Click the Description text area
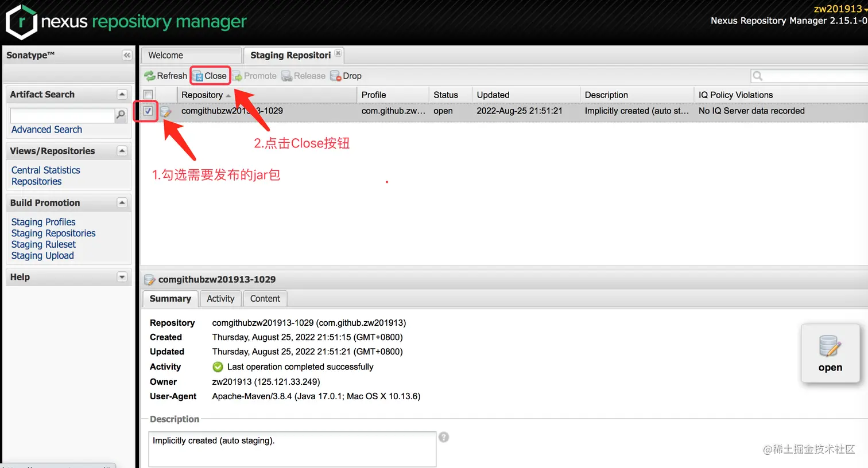The height and width of the screenshot is (468, 868). pos(292,449)
